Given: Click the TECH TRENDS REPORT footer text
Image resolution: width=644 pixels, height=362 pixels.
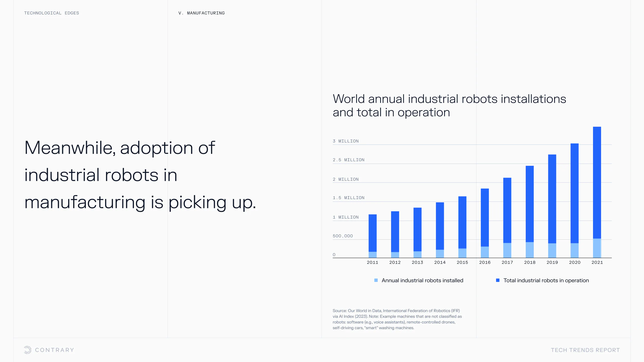Looking at the screenshot, I should pos(585,350).
